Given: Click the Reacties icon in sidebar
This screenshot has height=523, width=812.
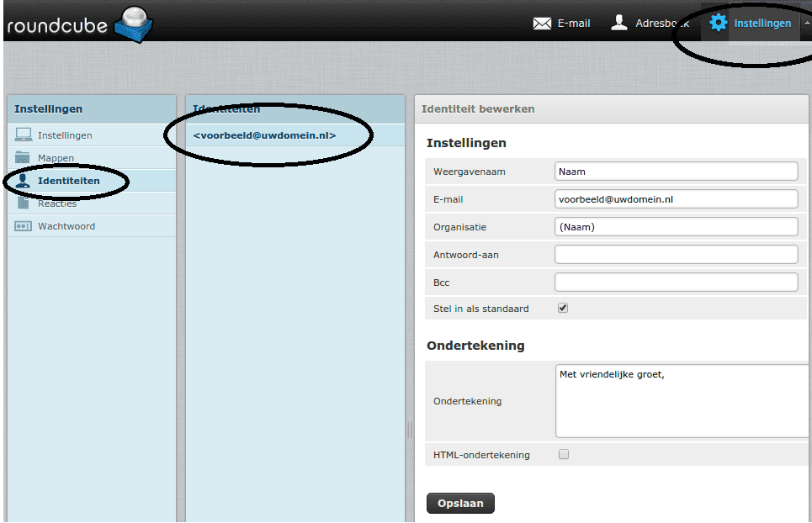Looking at the screenshot, I should (24, 203).
